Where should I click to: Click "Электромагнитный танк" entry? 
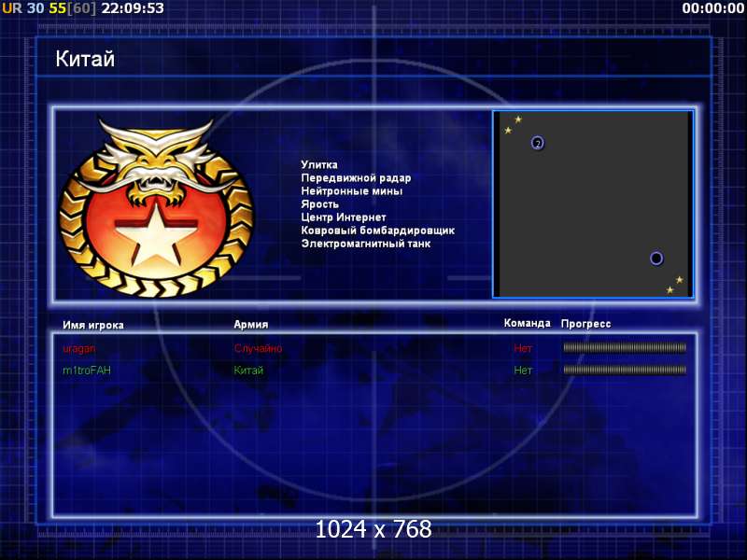[366, 244]
